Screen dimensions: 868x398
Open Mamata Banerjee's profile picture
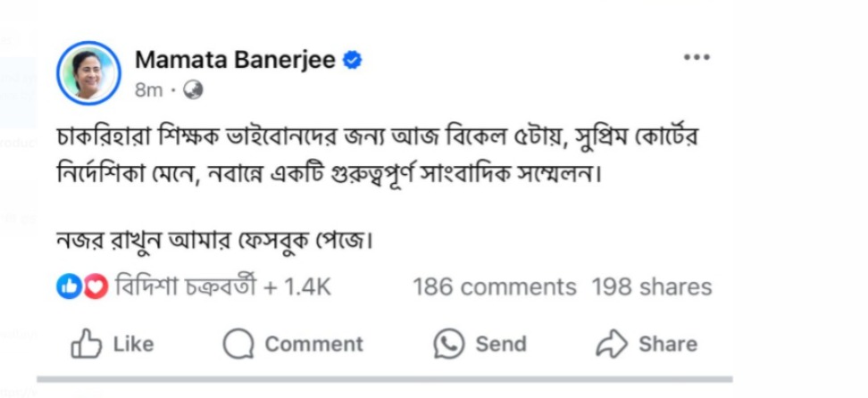(88, 73)
